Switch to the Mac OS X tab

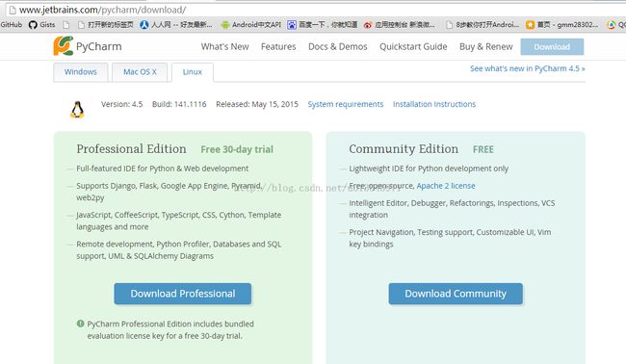[140, 72]
